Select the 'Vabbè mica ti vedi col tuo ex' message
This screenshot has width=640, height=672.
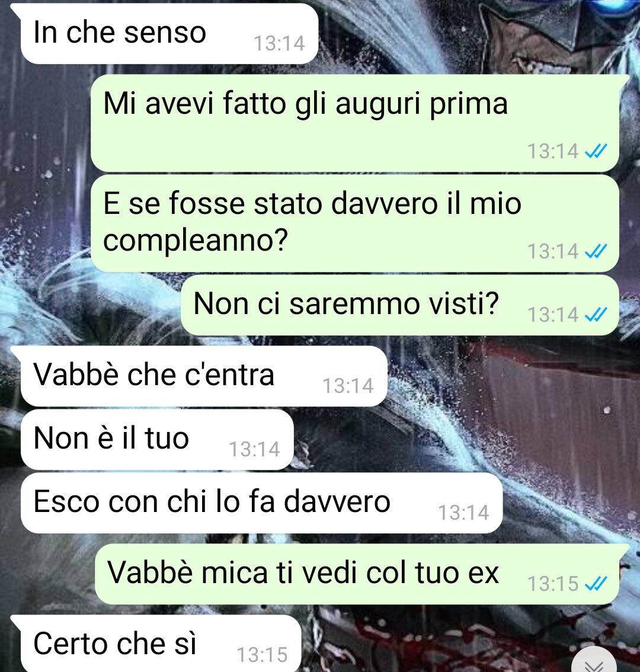357,574
